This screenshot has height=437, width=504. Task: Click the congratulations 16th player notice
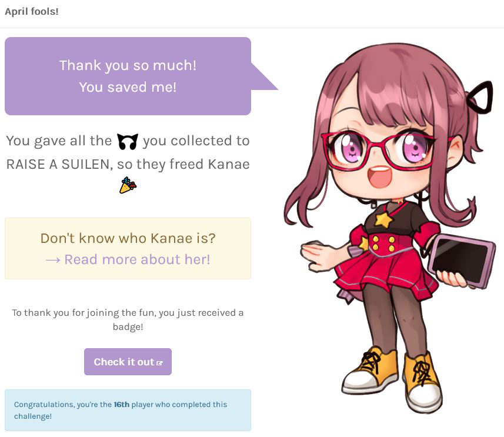tap(128, 411)
